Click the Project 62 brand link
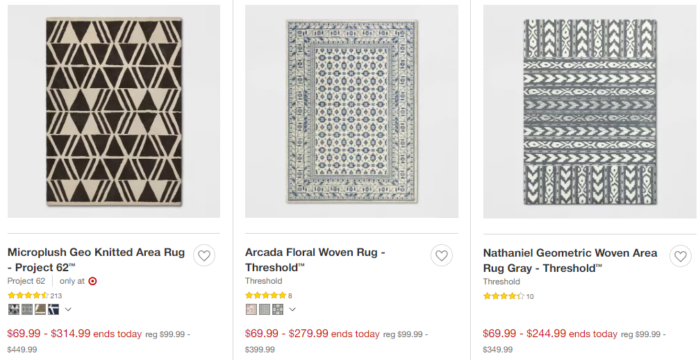The height and width of the screenshot is (360, 700). [x=26, y=281]
